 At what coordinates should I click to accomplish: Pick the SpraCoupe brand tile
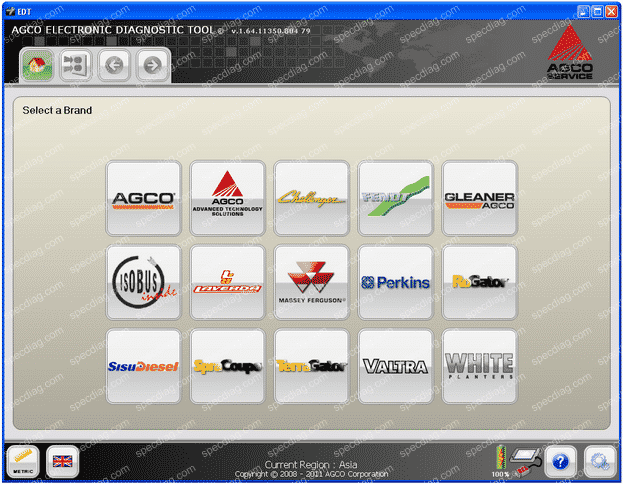[x=228, y=366]
